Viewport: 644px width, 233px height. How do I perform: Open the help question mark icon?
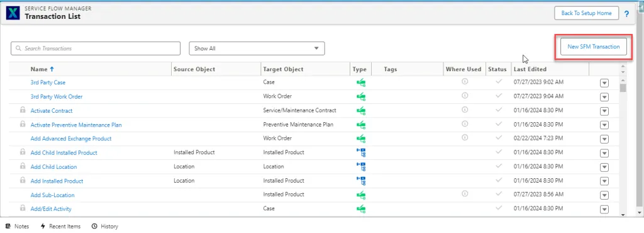pos(627,14)
